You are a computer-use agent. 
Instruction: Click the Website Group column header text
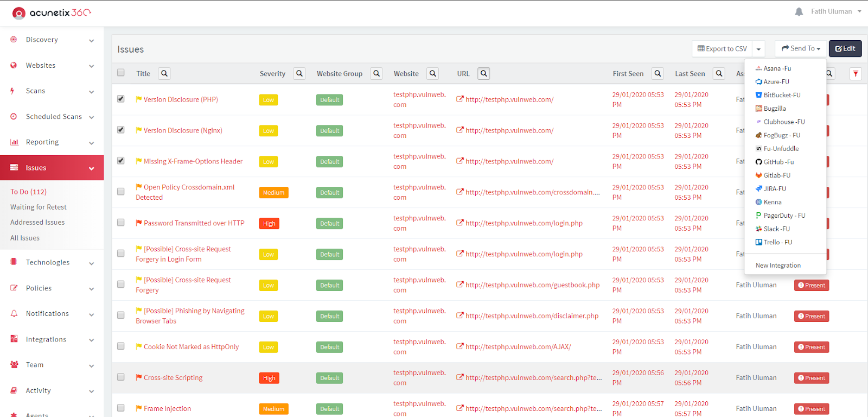pyautogui.click(x=340, y=73)
